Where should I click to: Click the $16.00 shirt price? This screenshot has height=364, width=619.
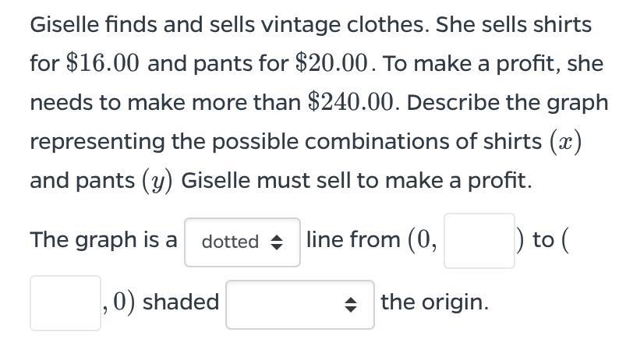pos(103,63)
